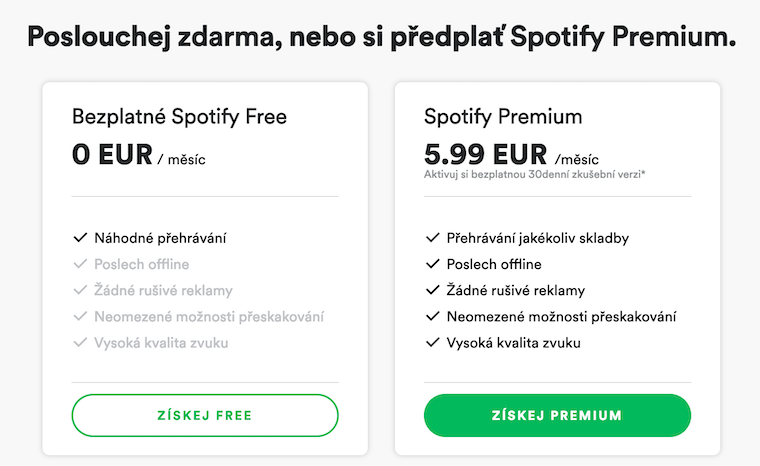The height and width of the screenshot is (466, 760).
Task: Click the 5.99 EUR price text
Action: coord(486,155)
